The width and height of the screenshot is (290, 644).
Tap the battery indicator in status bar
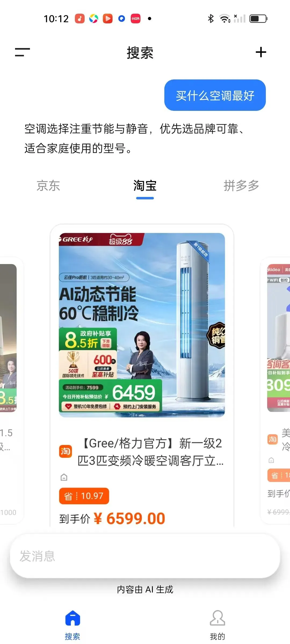tap(258, 19)
